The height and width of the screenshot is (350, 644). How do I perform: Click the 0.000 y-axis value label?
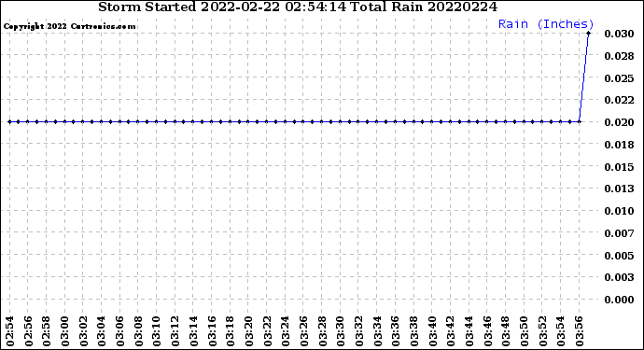pos(619,300)
